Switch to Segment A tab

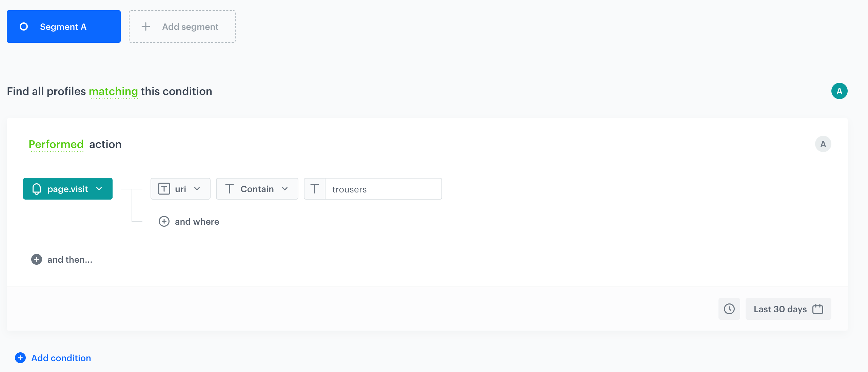coord(63,26)
